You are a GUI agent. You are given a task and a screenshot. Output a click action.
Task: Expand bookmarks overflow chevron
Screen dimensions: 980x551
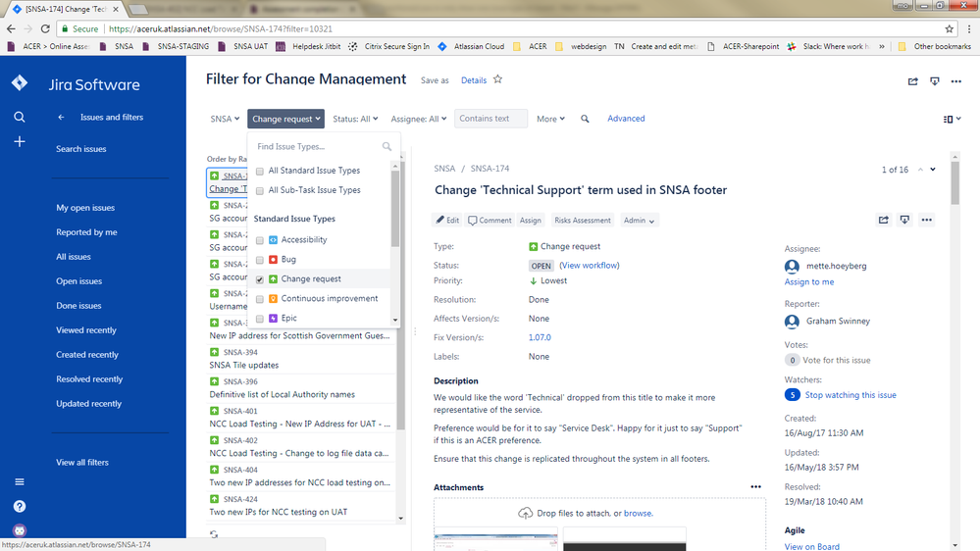[882, 46]
